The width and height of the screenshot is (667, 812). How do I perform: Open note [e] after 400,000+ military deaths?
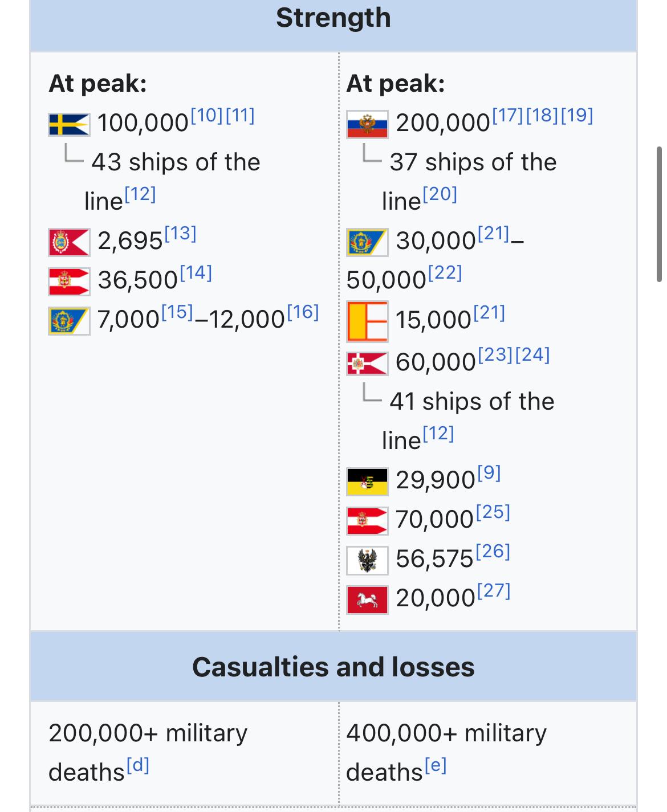coord(435,765)
